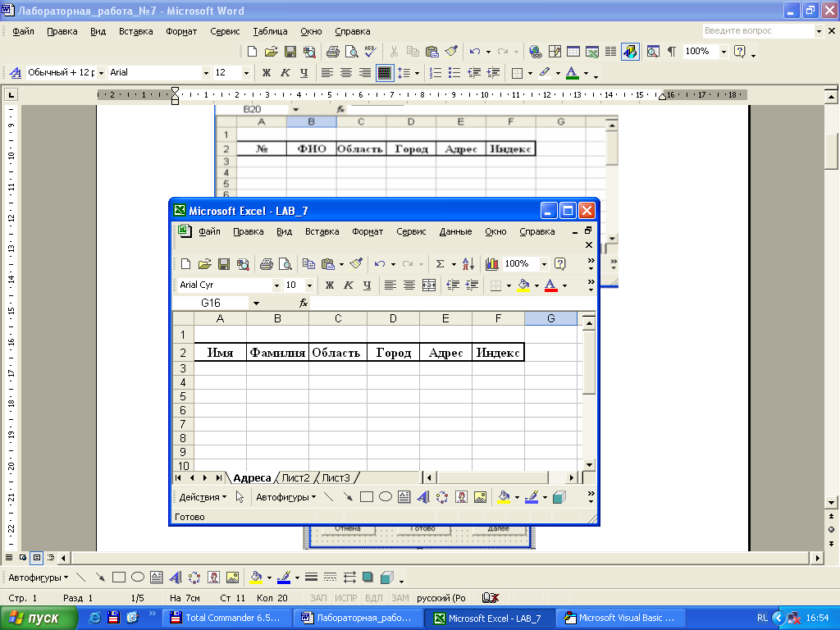This screenshot has height=630, width=840.
Task: Open Excel Формат menu
Action: click(x=367, y=231)
